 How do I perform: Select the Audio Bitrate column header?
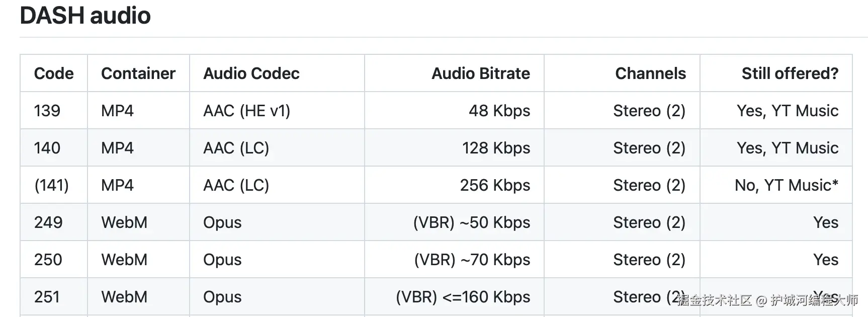pyautogui.click(x=480, y=73)
